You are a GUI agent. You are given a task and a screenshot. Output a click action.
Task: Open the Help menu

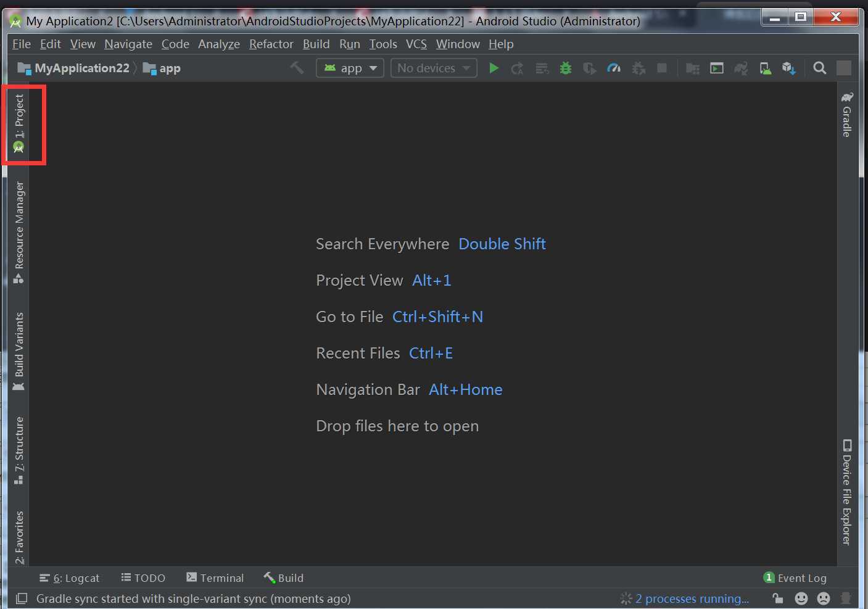pyautogui.click(x=501, y=44)
